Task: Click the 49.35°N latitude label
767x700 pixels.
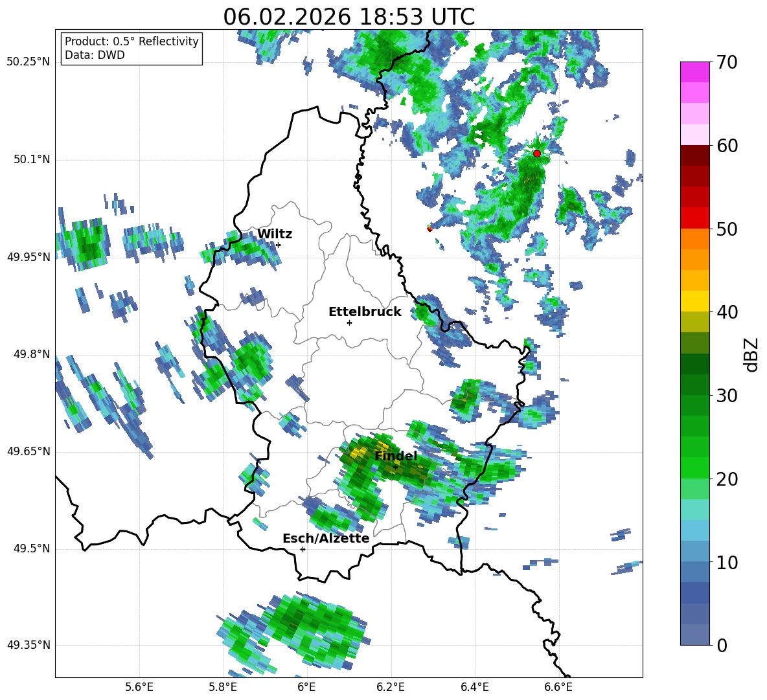Action: pos(29,645)
